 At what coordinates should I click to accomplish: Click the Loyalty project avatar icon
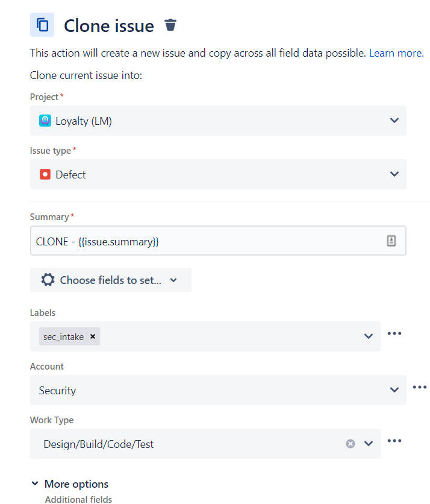point(45,120)
